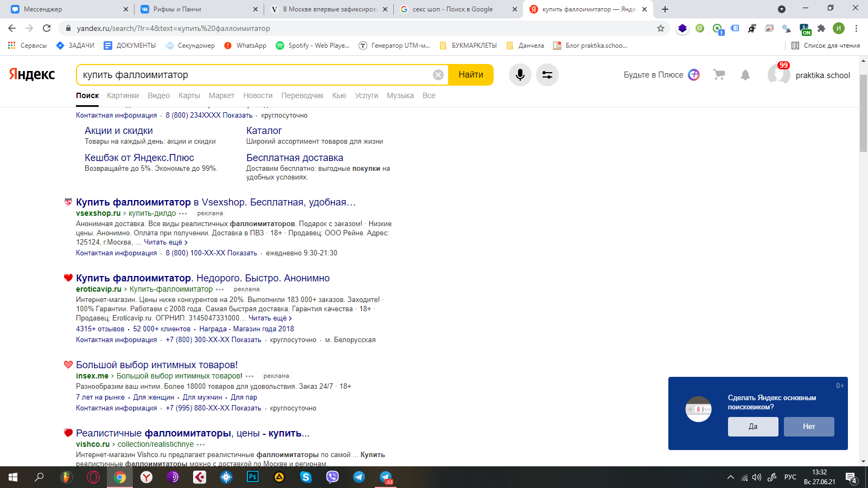Screen dimensions: 868x488
Task: Open Chrome tab search dropdown arrow
Action: tap(782, 9)
